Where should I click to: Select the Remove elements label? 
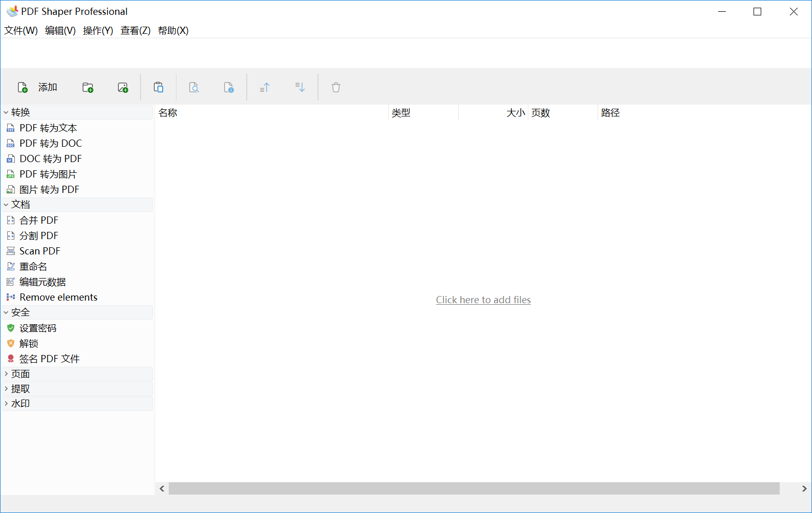click(58, 297)
